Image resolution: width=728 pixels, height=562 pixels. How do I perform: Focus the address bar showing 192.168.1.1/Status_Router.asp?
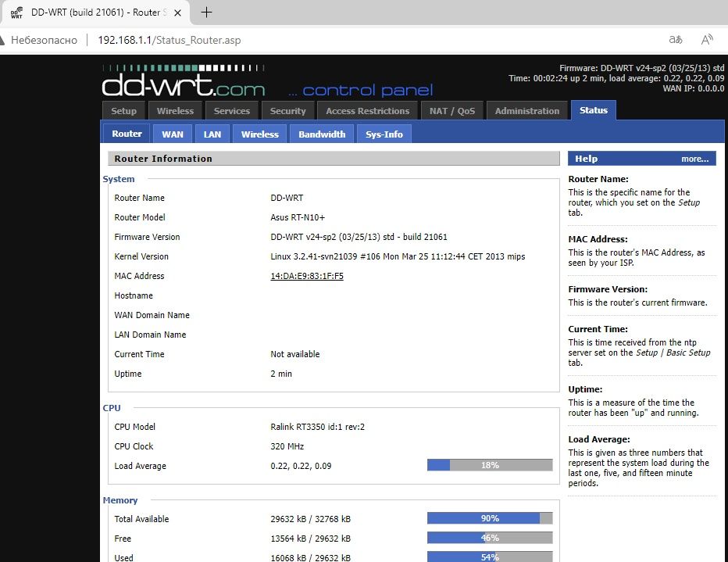pos(169,40)
